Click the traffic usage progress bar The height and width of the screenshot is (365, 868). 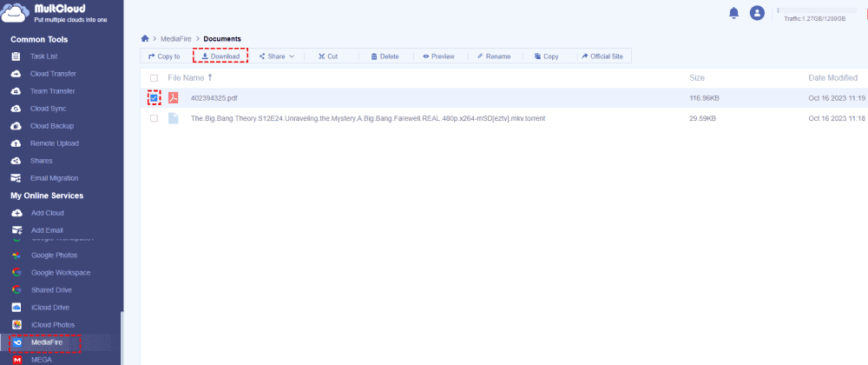(x=817, y=10)
